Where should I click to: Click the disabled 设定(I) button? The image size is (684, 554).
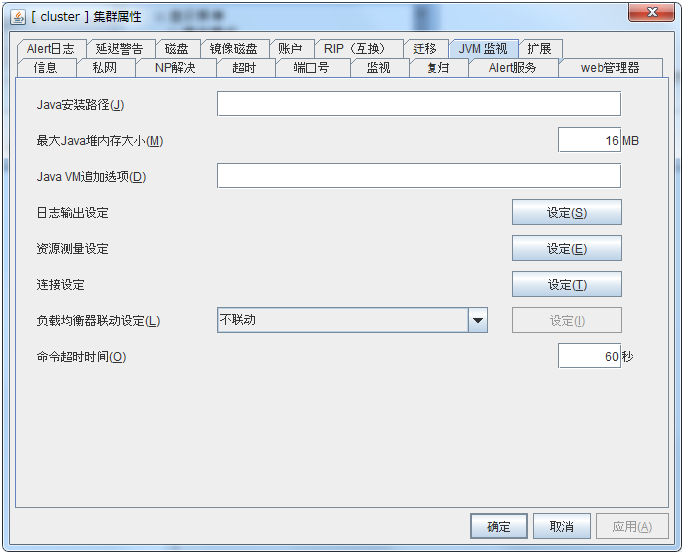567,321
